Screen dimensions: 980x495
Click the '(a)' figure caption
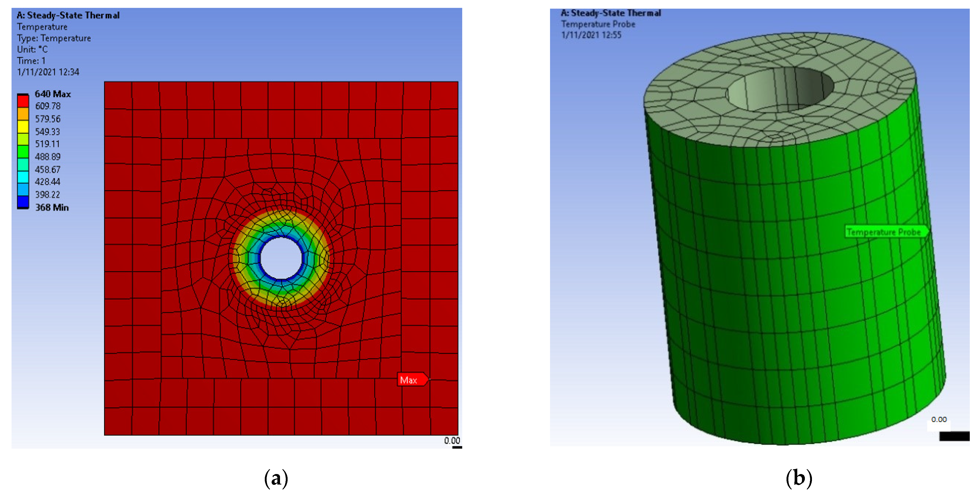click(276, 478)
